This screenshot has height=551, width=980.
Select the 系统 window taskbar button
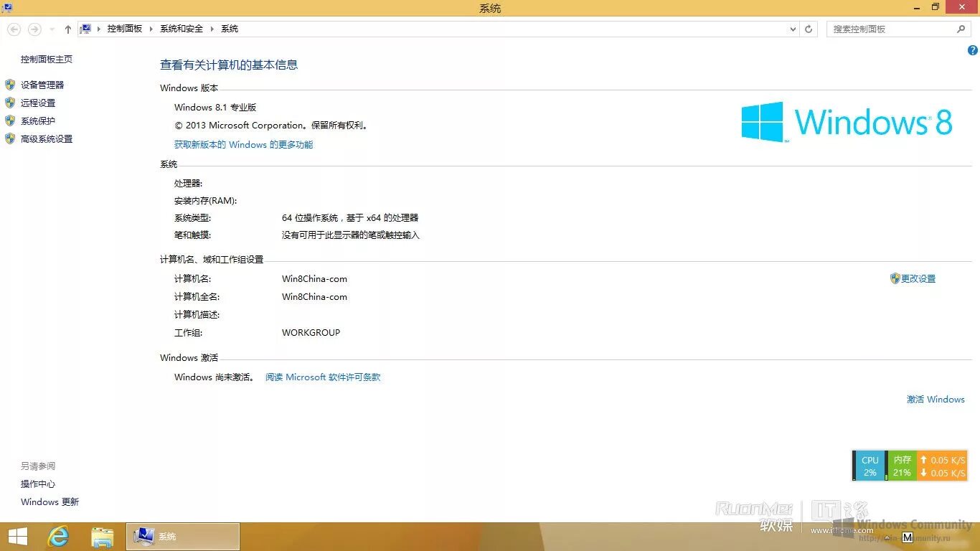pyautogui.click(x=183, y=537)
